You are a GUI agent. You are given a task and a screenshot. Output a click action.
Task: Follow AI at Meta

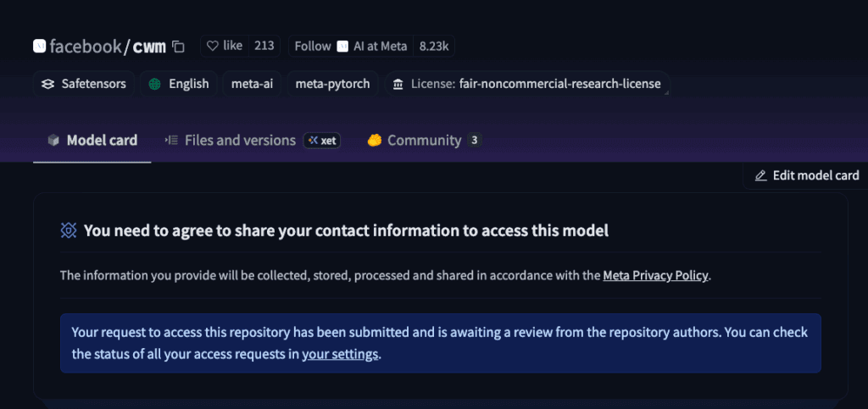coord(313,46)
